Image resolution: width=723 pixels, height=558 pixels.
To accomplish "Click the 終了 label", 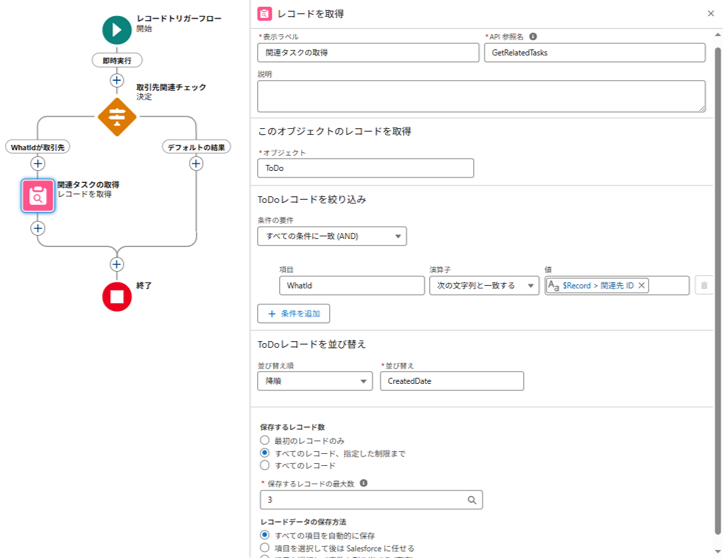I will coord(144,285).
